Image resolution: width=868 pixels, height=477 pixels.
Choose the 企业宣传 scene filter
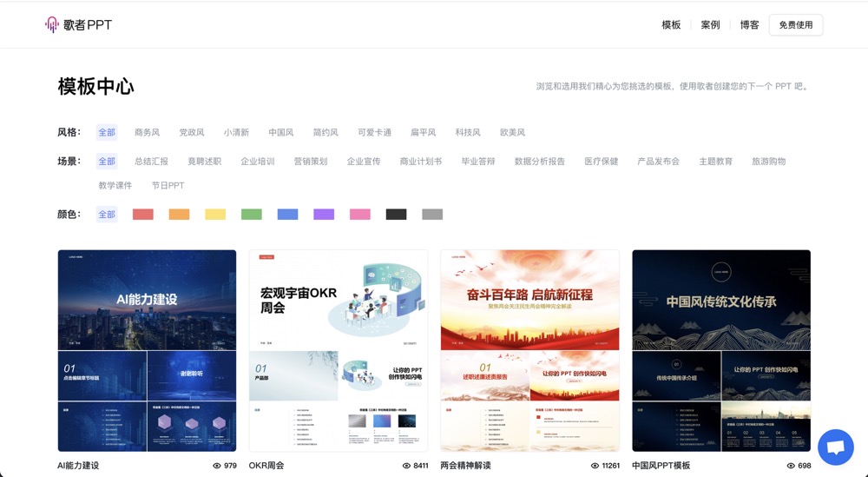coord(364,162)
